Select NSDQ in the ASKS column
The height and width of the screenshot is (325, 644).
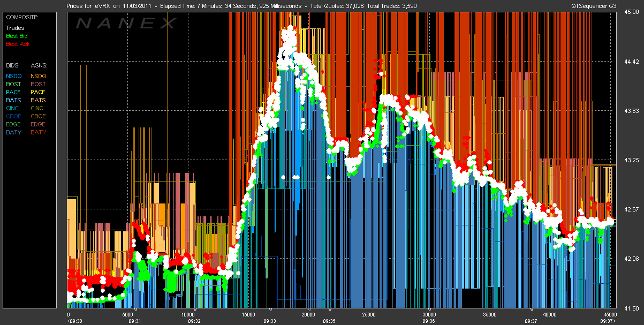(x=39, y=76)
